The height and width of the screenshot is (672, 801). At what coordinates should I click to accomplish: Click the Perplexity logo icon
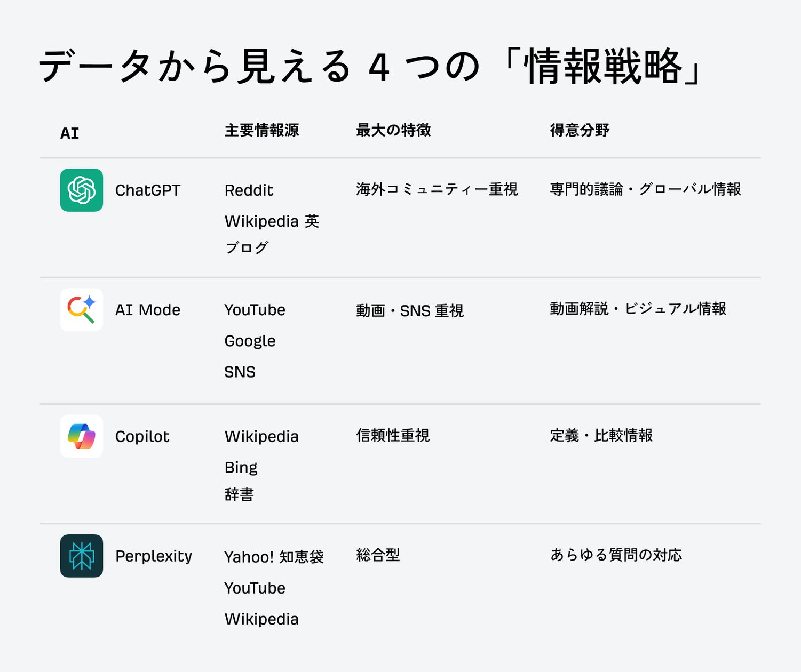coord(81,556)
